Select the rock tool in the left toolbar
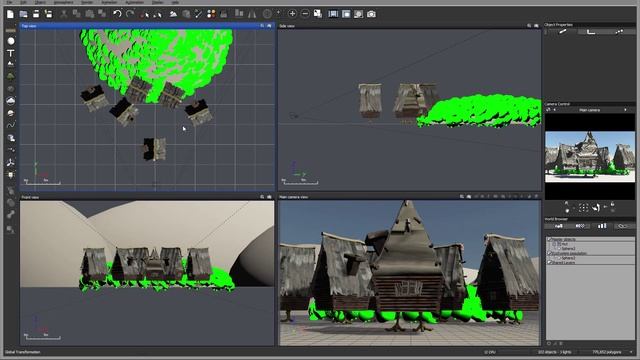 [x=11, y=88]
